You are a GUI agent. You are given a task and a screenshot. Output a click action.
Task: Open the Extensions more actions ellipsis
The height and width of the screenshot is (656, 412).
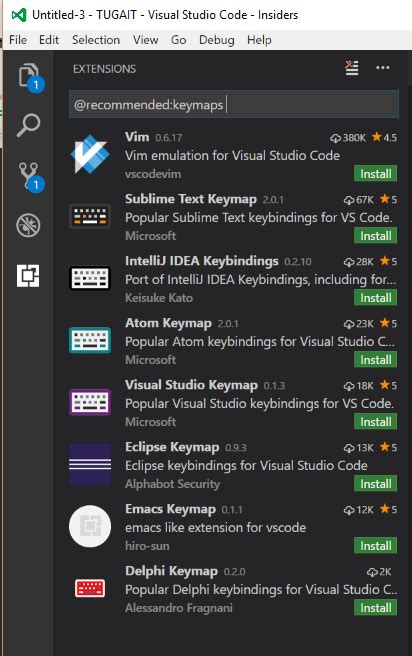click(383, 68)
